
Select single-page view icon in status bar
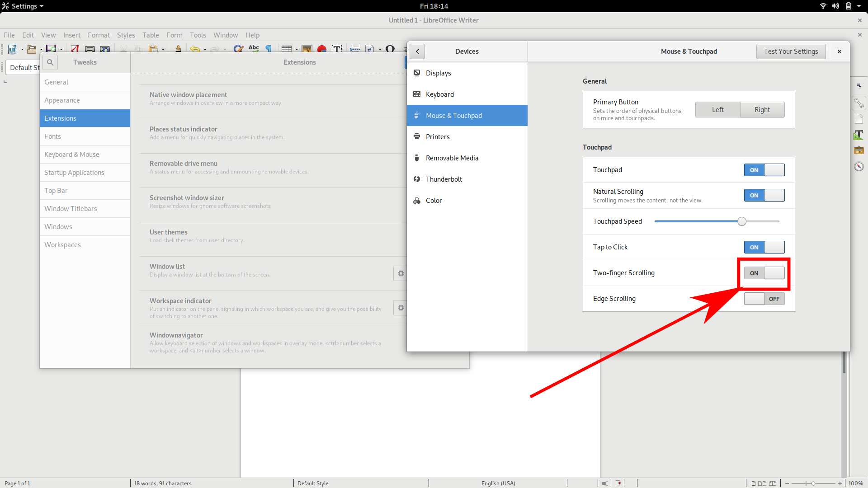click(754, 483)
